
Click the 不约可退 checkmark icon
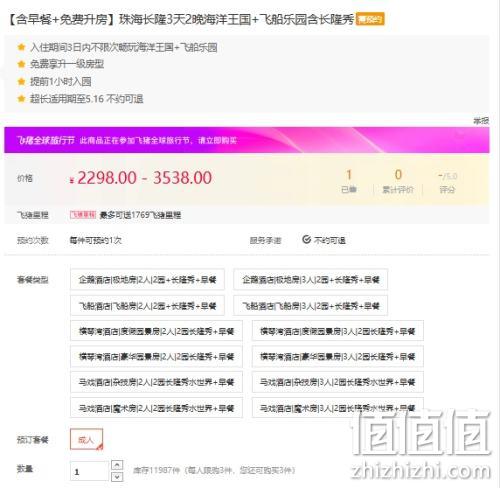306,239
